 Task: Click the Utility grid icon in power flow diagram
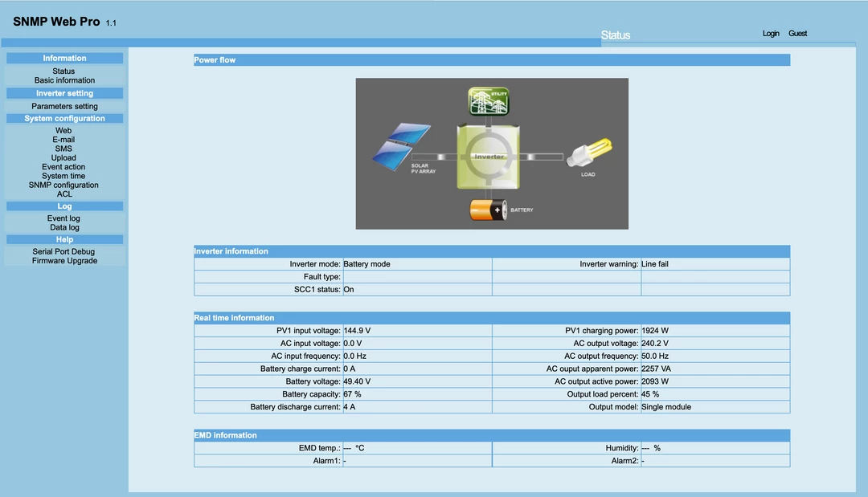pyautogui.click(x=488, y=100)
